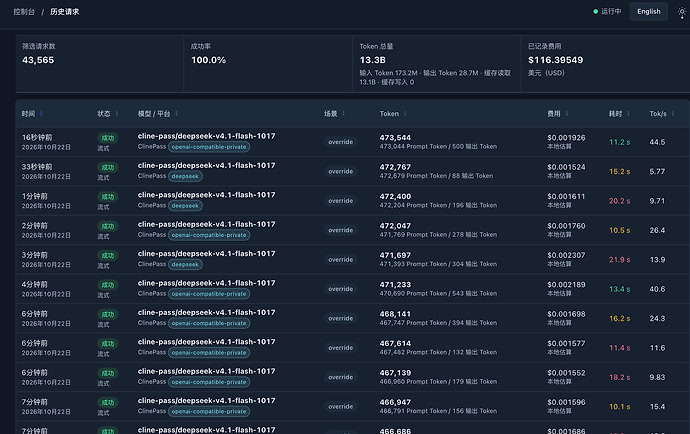Click deepseek tag on 33秒钟前 row
This screenshot has height=434, width=690.
185,176
